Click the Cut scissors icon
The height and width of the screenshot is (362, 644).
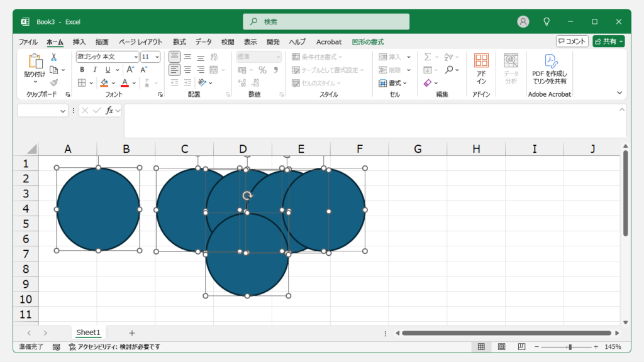(53, 57)
